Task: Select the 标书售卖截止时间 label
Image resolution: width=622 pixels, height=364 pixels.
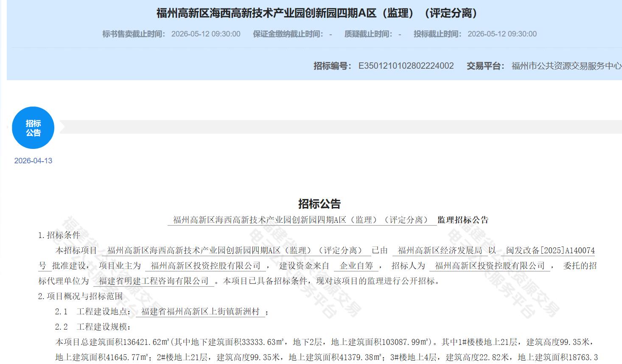Action: click(134, 34)
